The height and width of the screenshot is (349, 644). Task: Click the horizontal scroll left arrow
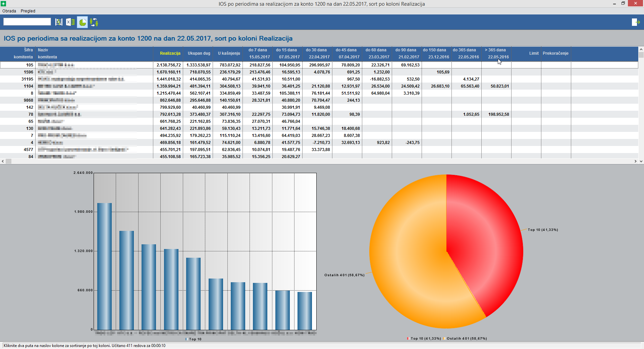point(3,161)
